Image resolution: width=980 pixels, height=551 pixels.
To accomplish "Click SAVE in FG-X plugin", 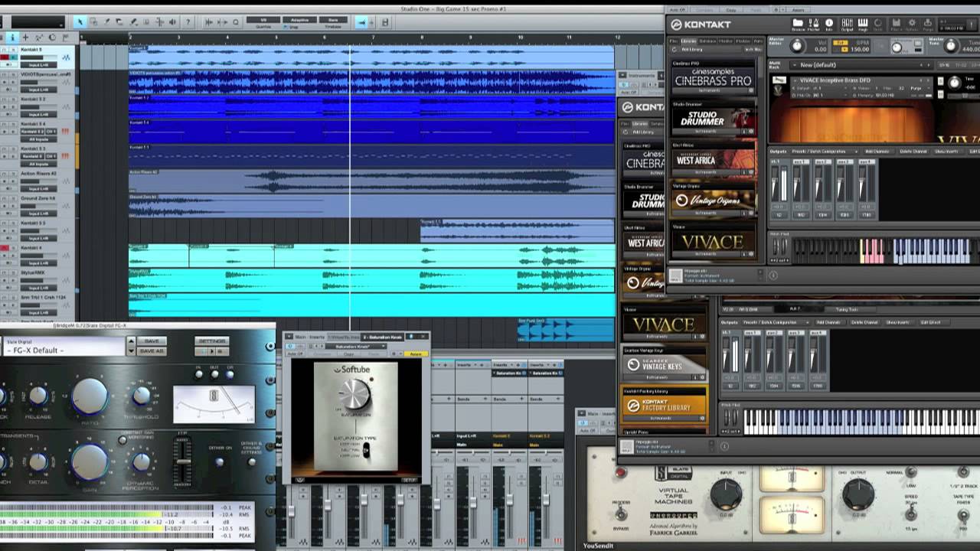I will (152, 341).
